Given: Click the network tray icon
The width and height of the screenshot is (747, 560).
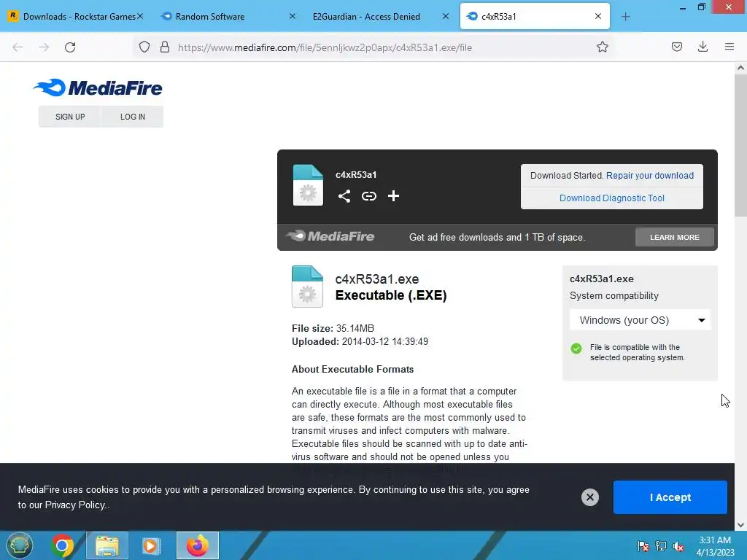Looking at the screenshot, I should point(661,546).
